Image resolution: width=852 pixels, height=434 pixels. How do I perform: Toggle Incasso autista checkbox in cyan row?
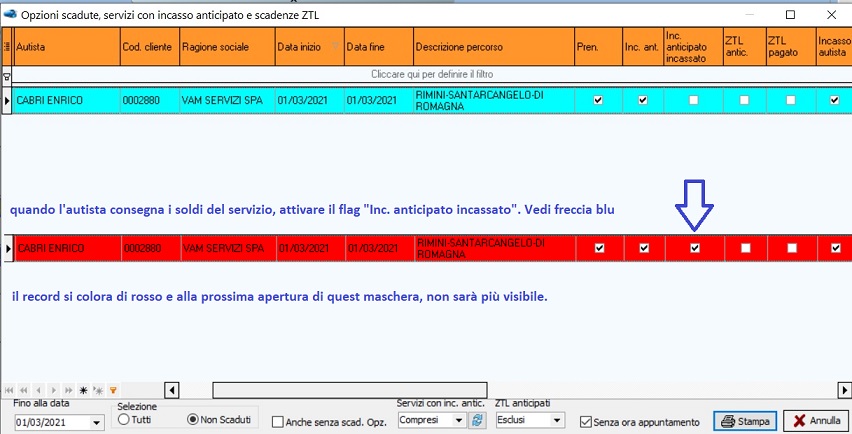(835, 100)
